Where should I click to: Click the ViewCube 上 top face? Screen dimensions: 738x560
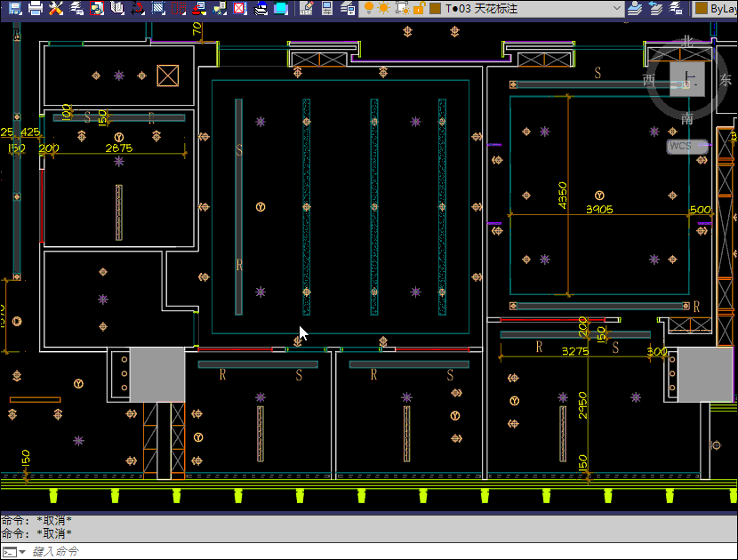pyautogui.click(x=686, y=78)
